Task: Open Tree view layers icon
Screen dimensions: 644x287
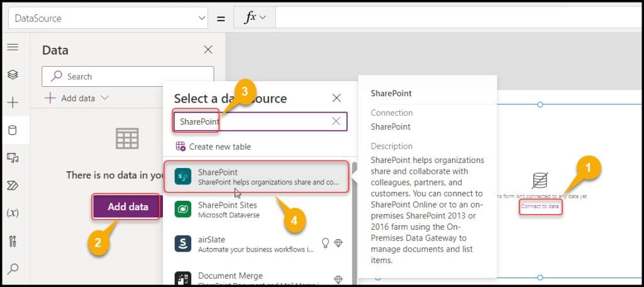Action: pos(13,74)
